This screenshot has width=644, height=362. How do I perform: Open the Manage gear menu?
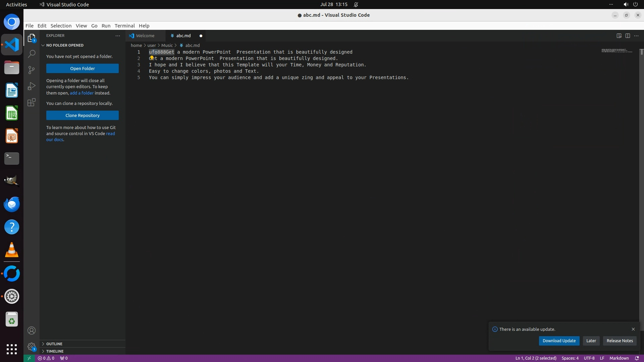click(x=32, y=347)
